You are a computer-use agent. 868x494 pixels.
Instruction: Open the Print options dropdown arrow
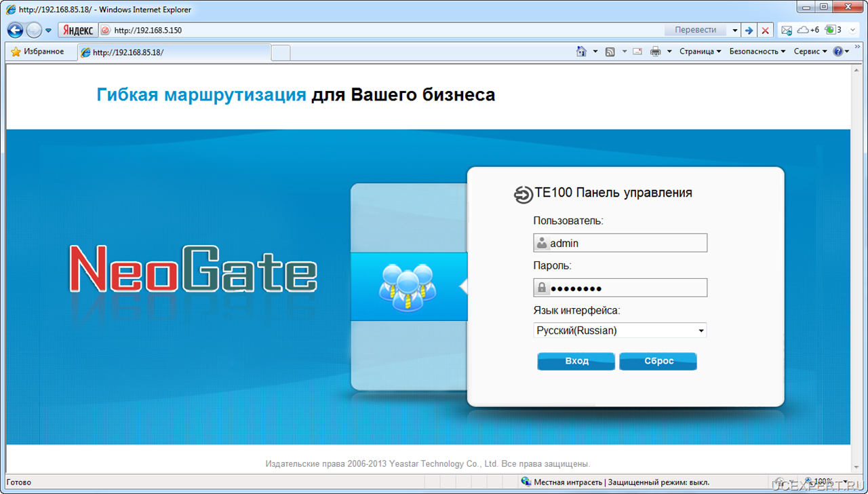[x=669, y=52]
